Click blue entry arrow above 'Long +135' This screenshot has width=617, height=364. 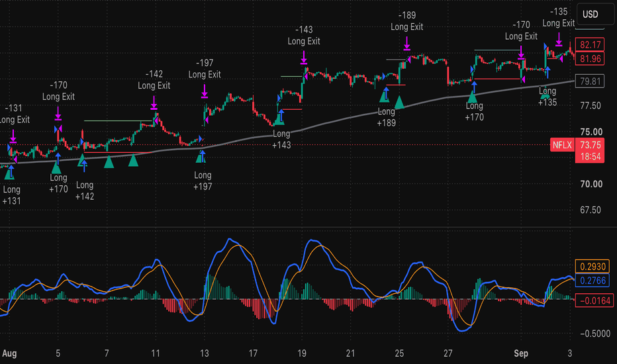point(547,73)
